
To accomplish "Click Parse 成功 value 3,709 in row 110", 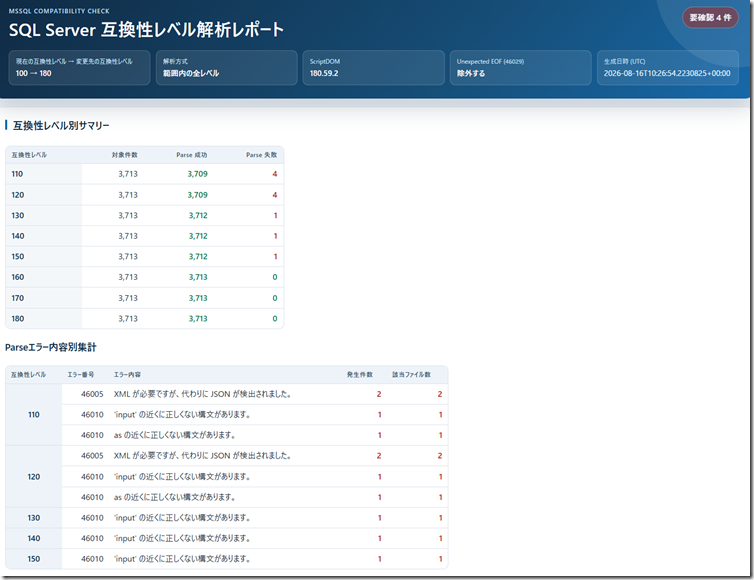I will point(198,174).
